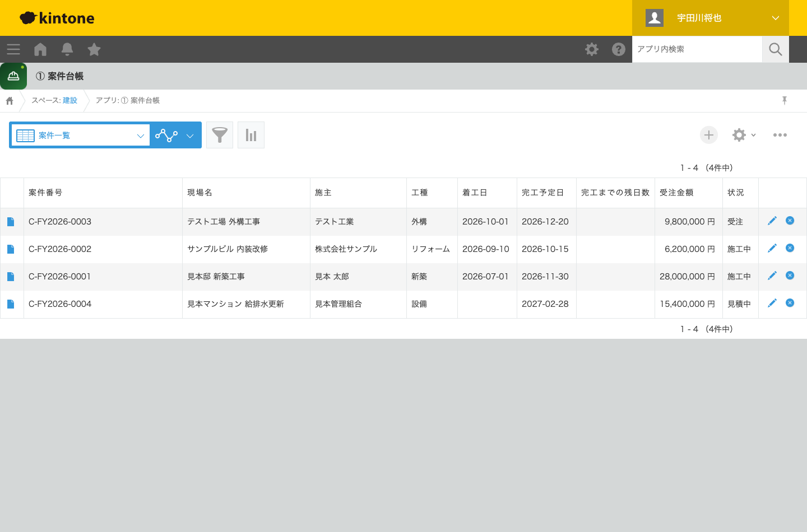Click the kintone logo
This screenshot has width=807, height=532.
pos(57,18)
